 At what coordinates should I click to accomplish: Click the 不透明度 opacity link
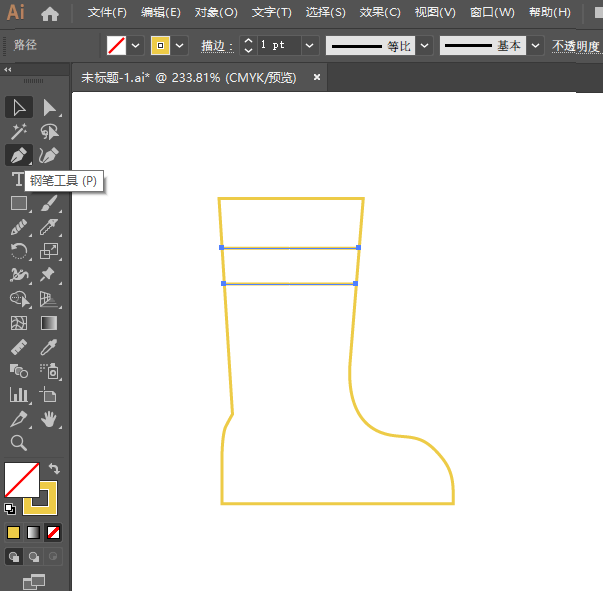coord(576,46)
